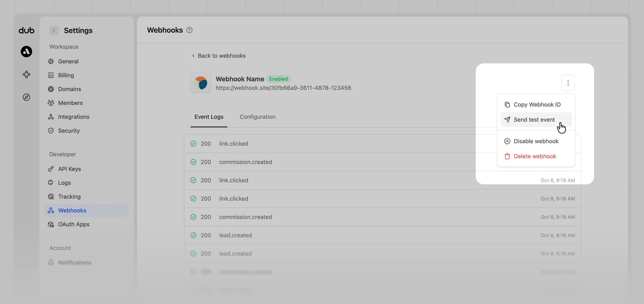
Task: Open the Webhooks help question-mark icon
Action: pyautogui.click(x=190, y=30)
